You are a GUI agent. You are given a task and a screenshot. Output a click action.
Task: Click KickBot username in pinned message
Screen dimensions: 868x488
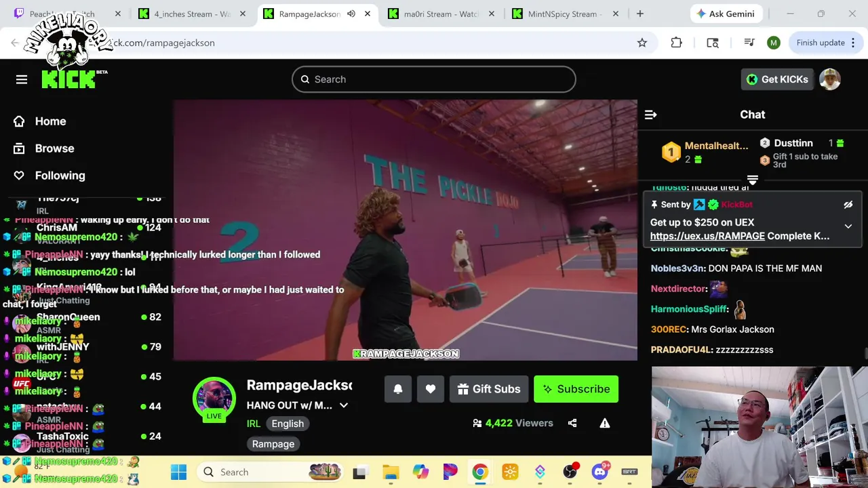(x=736, y=205)
